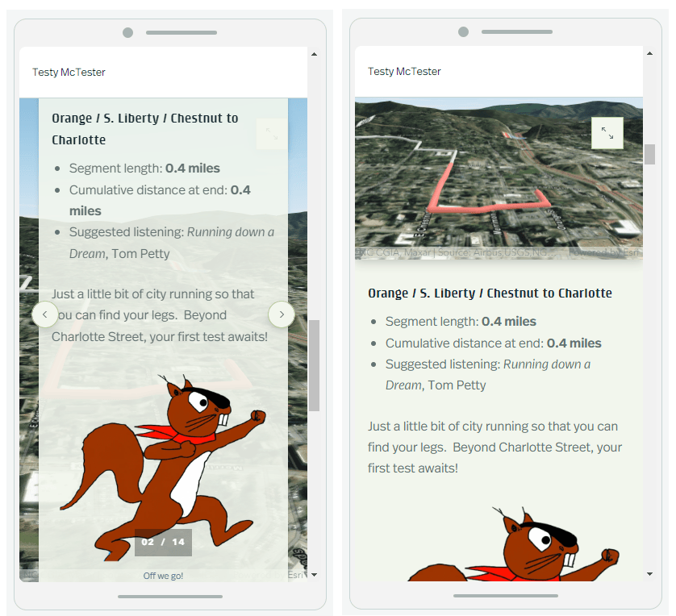Click the previous-slide chevron arrow

[45, 314]
